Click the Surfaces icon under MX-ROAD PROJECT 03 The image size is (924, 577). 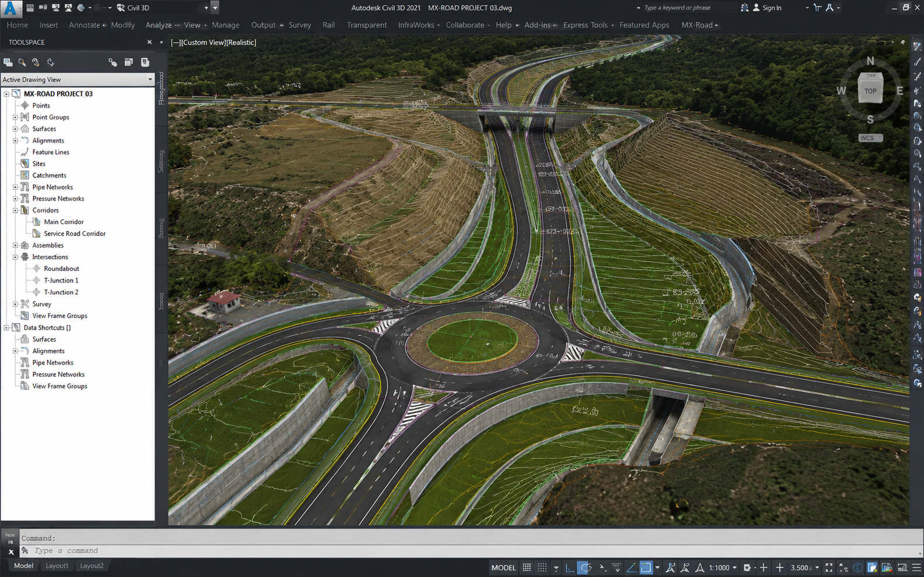pyautogui.click(x=25, y=129)
